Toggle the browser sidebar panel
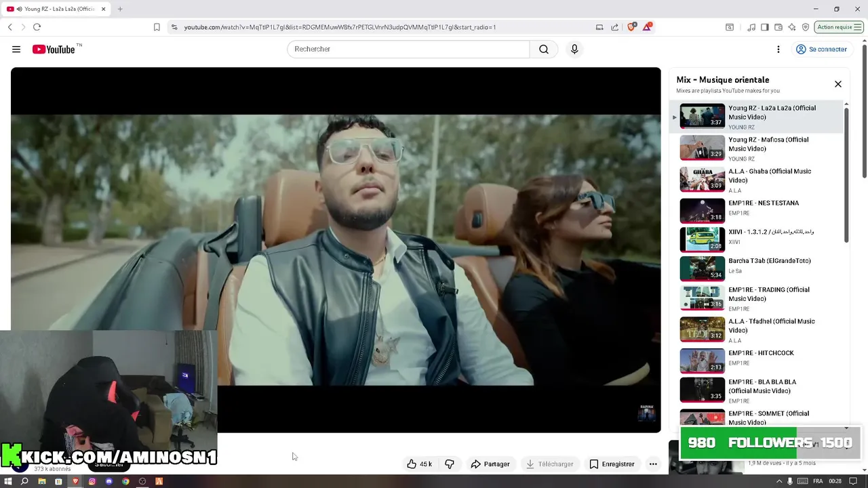The image size is (868, 488). pos(765,27)
